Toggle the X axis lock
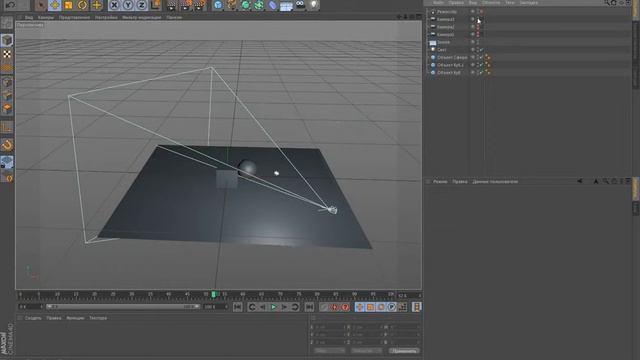This screenshot has height=360, width=640. point(114,5)
